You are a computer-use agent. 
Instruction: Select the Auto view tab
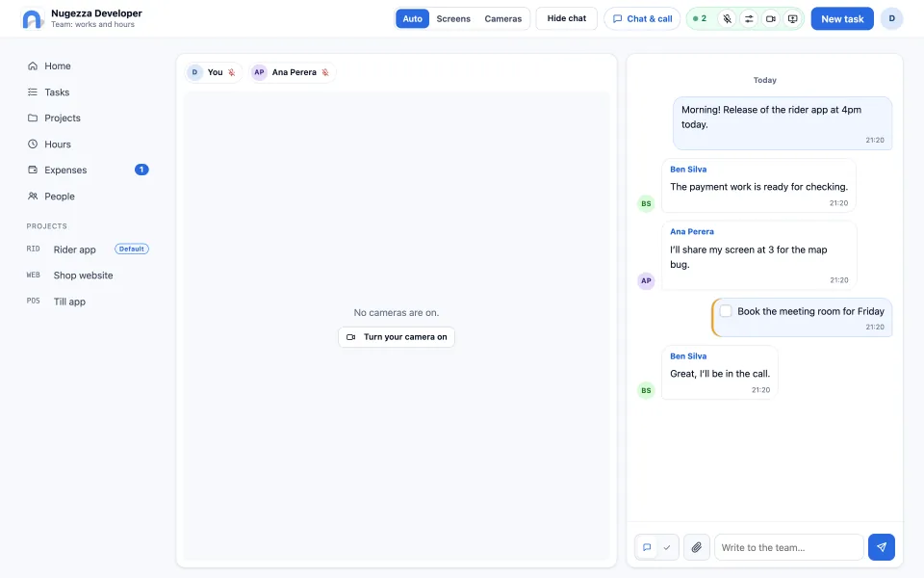tap(413, 19)
